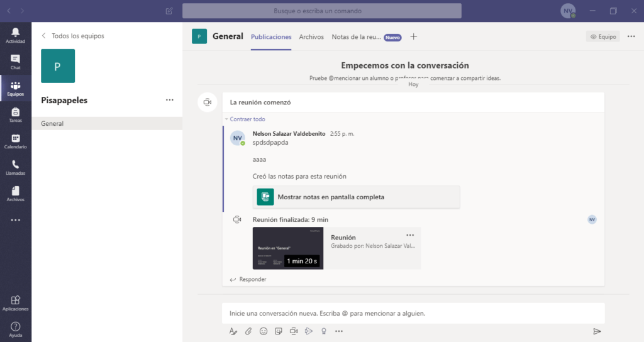Click the send message arrow icon
644x342 pixels.
[597, 331]
